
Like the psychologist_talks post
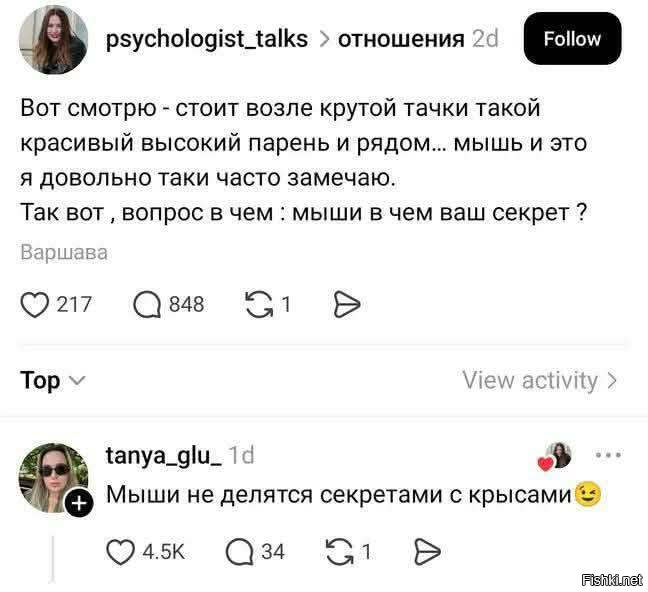(x=36, y=304)
